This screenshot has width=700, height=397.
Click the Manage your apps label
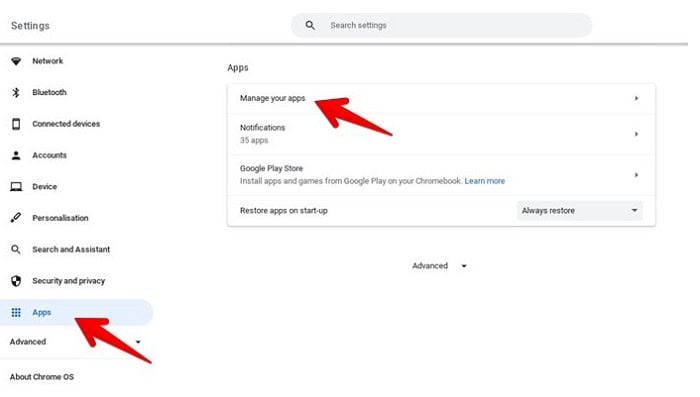[x=273, y=98]
